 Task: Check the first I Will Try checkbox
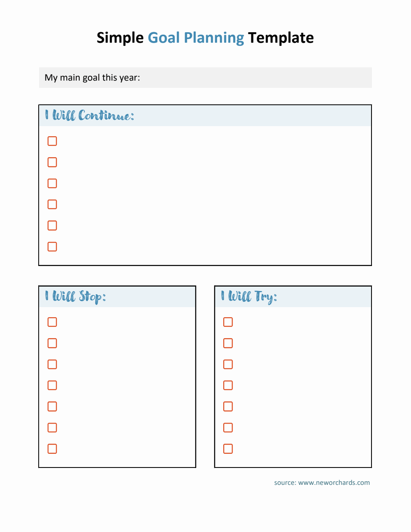click(228, 322)
